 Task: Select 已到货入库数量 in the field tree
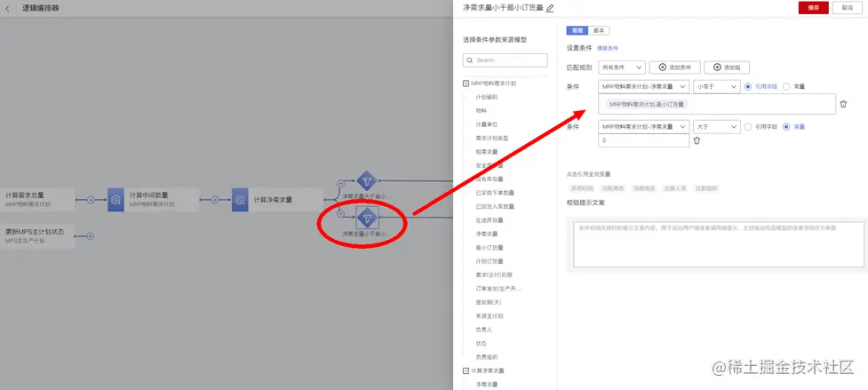(495, 206)
